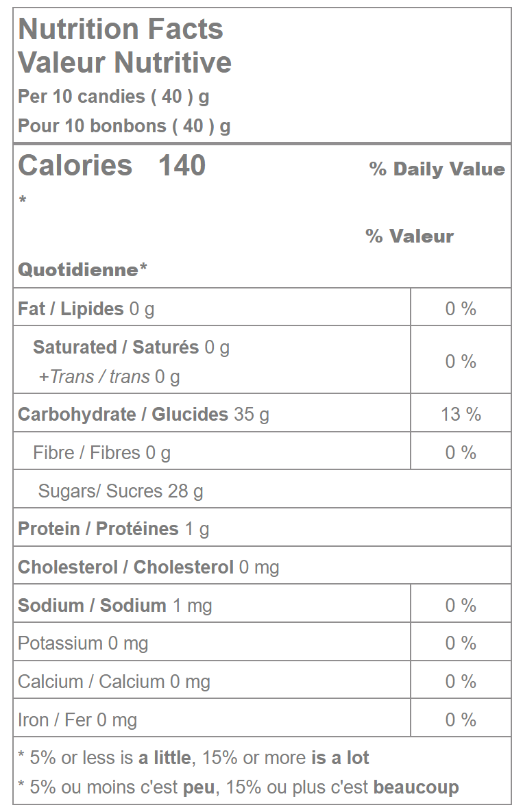Screen dimensions: 523x812
Task: Select the Fat / Lipides row
Action: [x=86, y=309]
